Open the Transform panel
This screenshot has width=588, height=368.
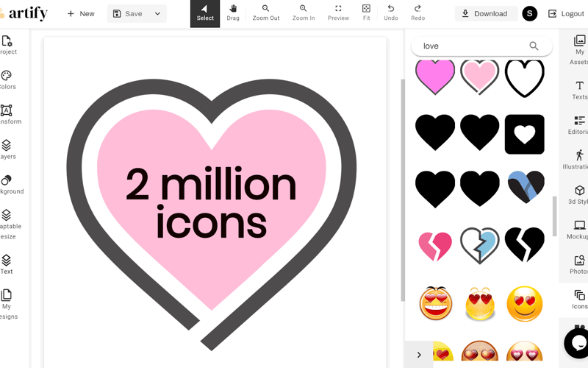pyautogui.click(x=8, y=115)
